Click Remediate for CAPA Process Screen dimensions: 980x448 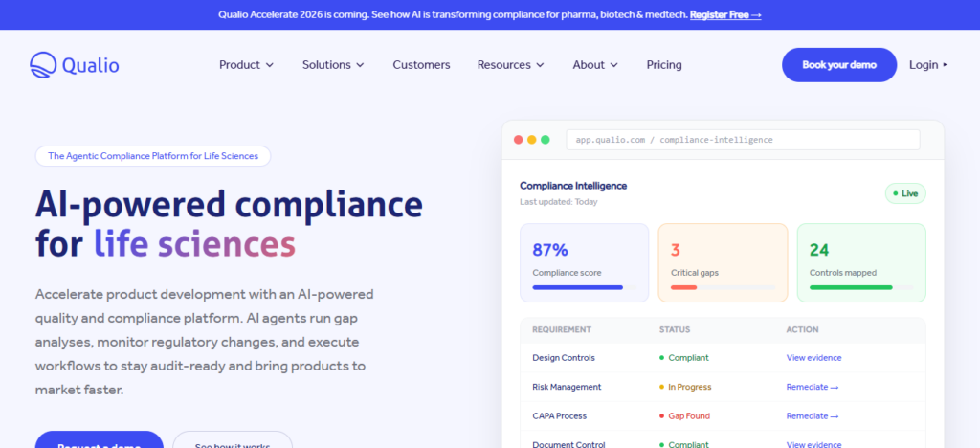coord(812,416)
